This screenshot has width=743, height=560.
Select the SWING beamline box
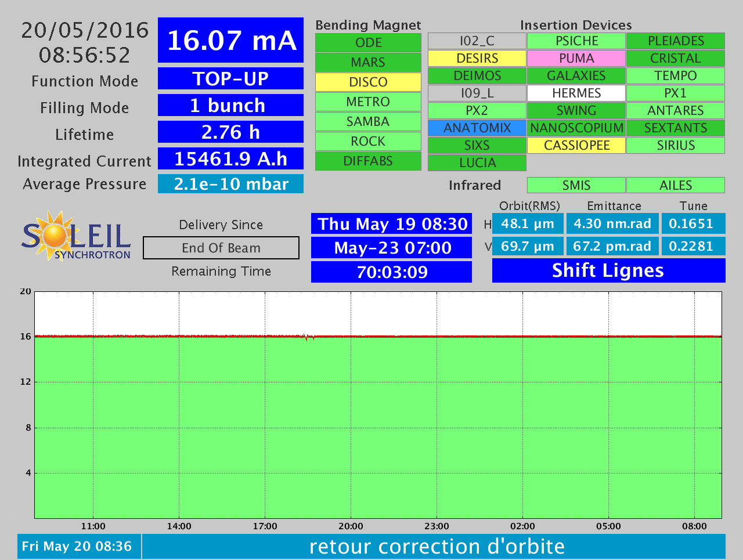[576, 111]
